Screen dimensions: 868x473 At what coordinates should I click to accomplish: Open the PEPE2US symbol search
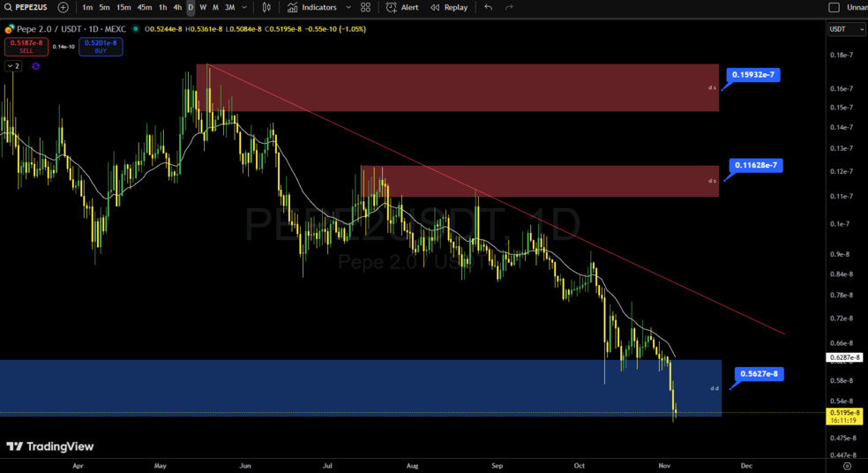[x=26, y=7]
